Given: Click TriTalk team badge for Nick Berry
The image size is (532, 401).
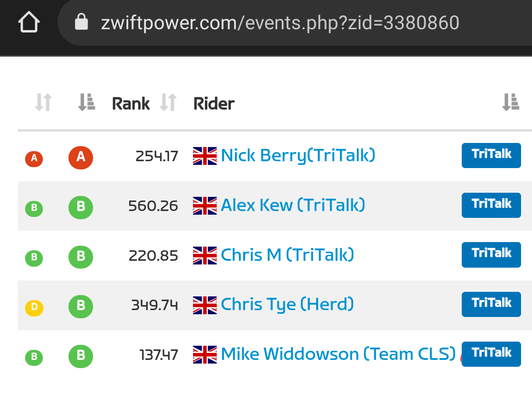Looking at the screenshot, I should click(x=491, y=155).
